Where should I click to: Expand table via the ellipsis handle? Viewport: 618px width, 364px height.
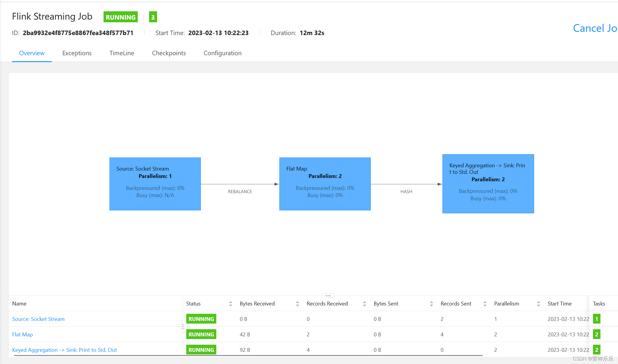[328, 296]
